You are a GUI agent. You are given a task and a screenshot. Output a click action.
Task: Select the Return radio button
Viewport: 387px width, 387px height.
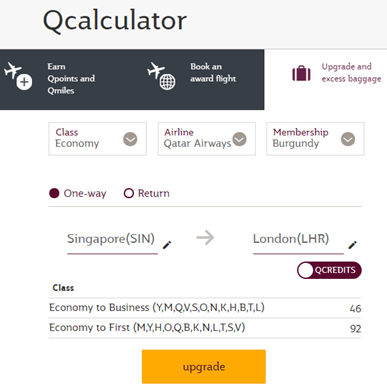click(129, 193)
